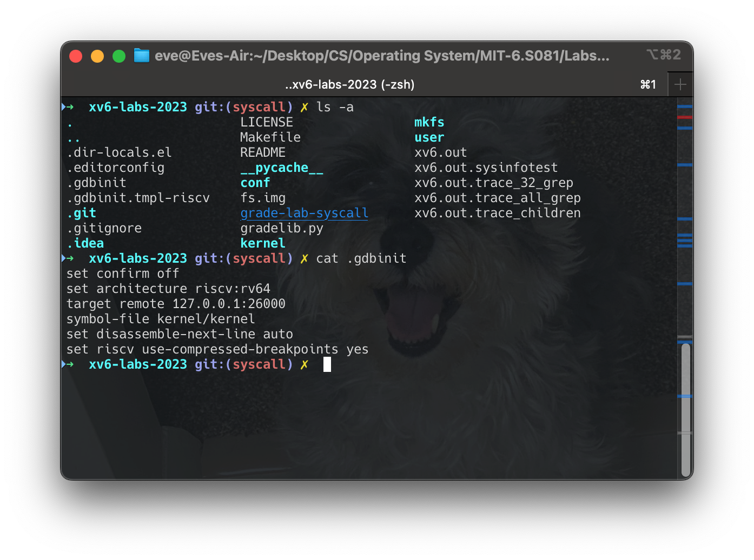This screenshot has width=754, height=560.
Task: Click the __pycache__ directory entry
Action: (281, 168)
